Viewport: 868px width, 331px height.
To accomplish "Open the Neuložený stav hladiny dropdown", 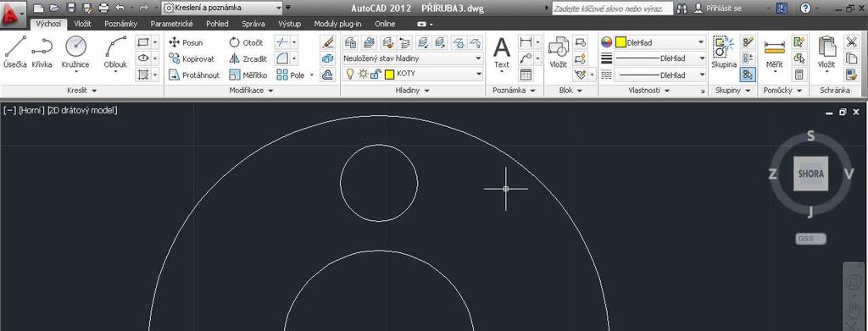I will [413, 58].
